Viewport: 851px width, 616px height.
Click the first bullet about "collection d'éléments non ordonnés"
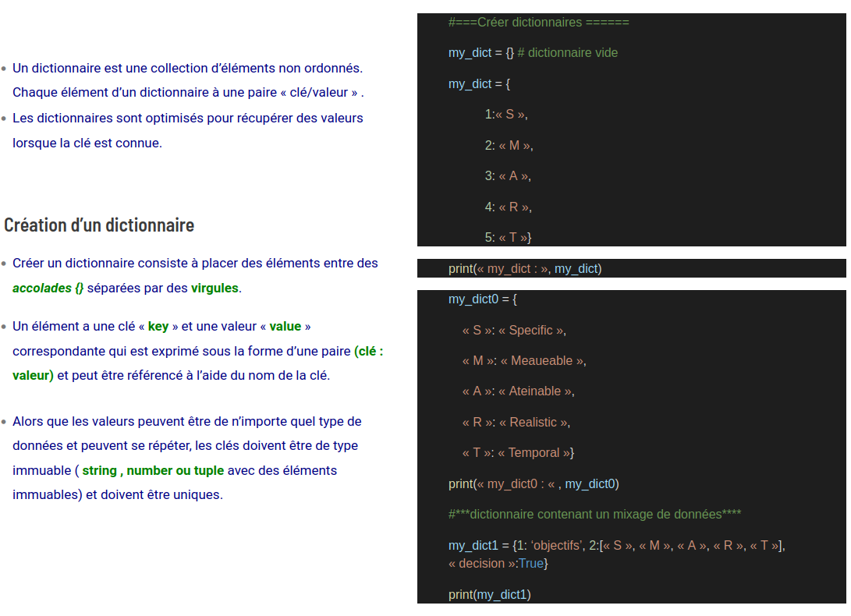[x=187, y=68]
